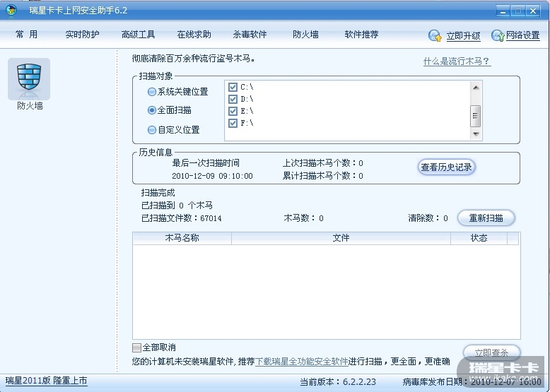
Task: Open the 常用 tab
Action: [x=26, y=35]
